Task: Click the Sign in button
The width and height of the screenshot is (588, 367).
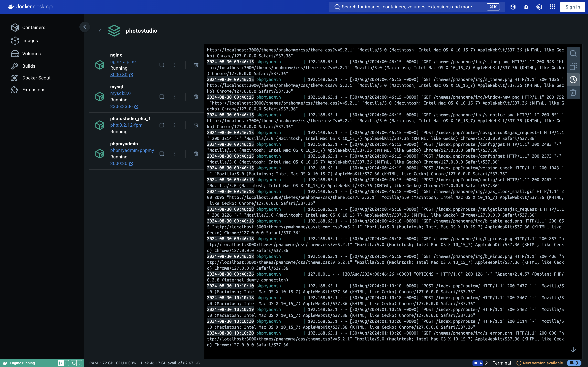Action: click(x=572, y=7)
